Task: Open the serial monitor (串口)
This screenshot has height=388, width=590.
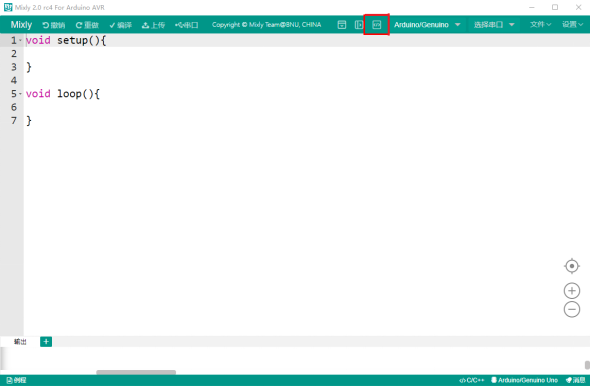Action: point(187,25)
